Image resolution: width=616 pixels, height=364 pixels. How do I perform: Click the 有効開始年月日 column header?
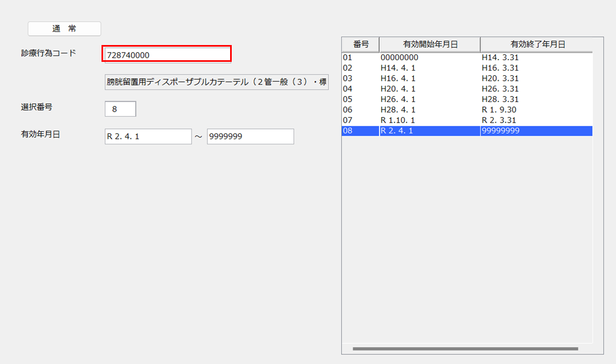pos(430,44)
